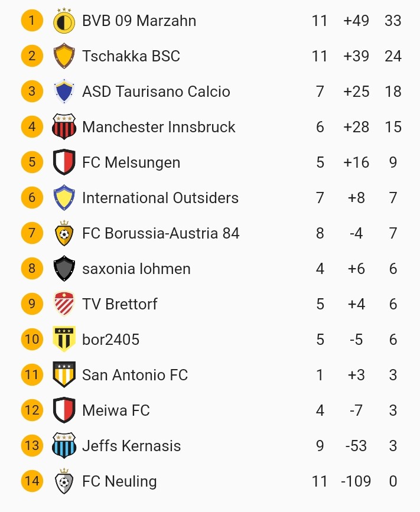This screenshot has height=512, width=420.
Task: Click the FC Neuling soccer ball crest
Action: coord(64,481)
